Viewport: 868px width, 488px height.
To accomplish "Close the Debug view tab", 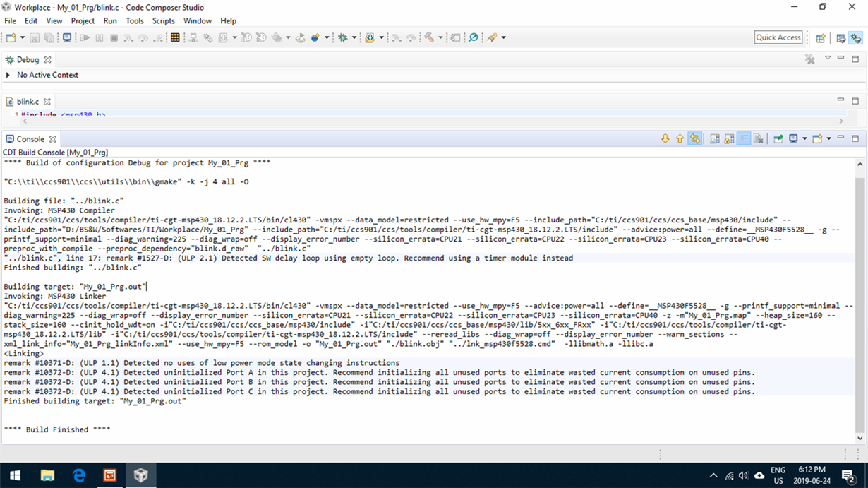I will [x=48, y=60].
